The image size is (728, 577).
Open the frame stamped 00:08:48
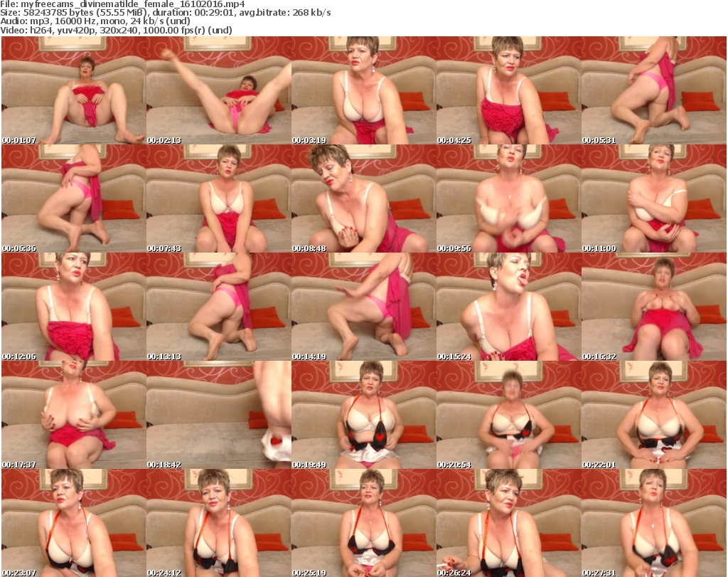pyautogui.click(x=363, y=198)
